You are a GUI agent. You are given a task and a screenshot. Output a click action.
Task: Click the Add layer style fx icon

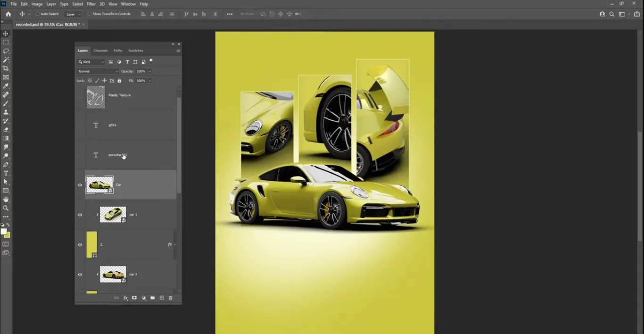pos(125,298)
